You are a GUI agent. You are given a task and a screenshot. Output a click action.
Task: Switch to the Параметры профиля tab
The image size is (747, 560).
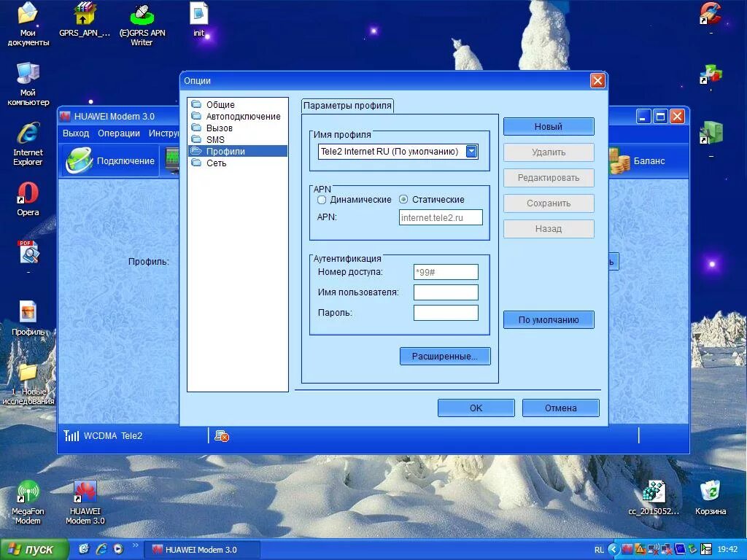(347, 106)
